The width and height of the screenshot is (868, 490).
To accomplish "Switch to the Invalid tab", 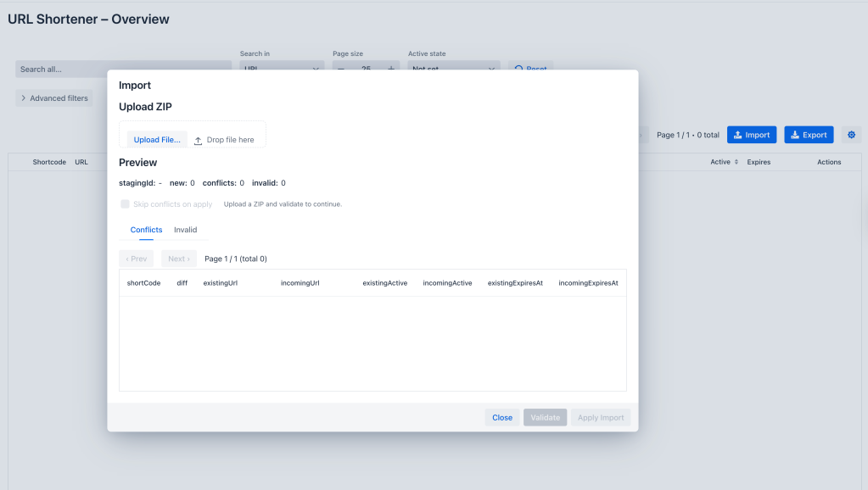I will 185,229.
